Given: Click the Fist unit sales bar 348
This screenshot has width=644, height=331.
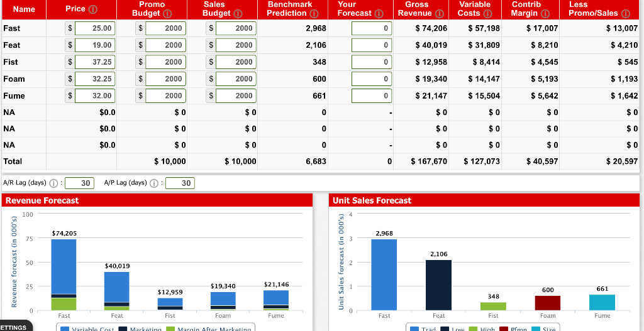Looking at the screenshot, I should pos(493,306).
